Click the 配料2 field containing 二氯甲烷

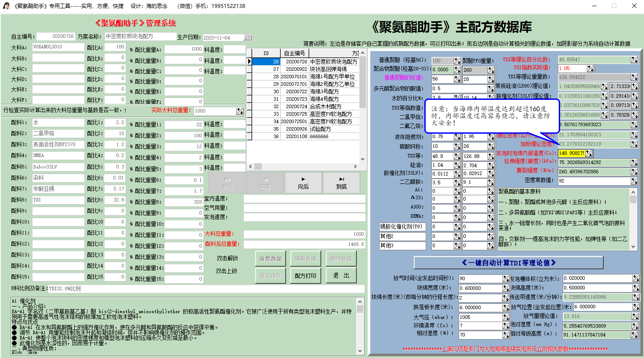tap(58, 133)
